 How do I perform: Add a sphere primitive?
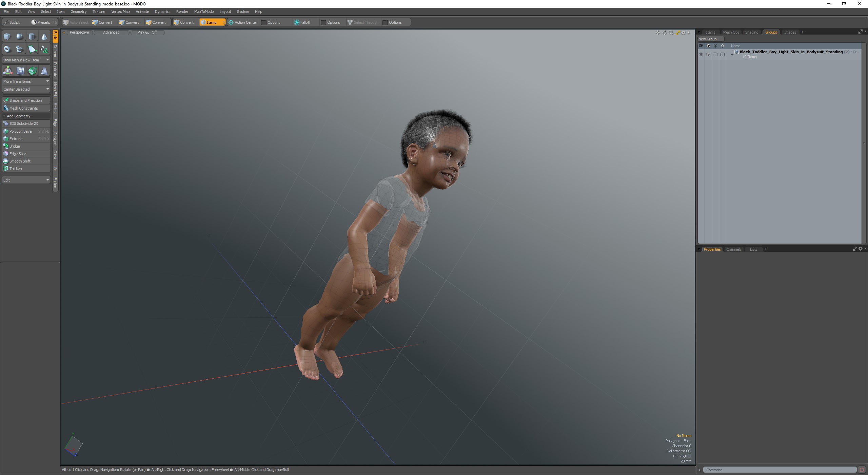20,37
